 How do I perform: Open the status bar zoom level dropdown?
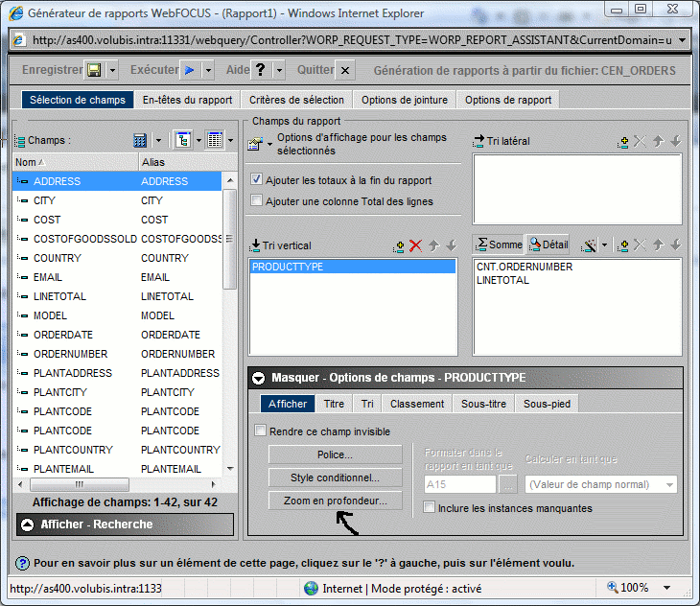(666, 588)
